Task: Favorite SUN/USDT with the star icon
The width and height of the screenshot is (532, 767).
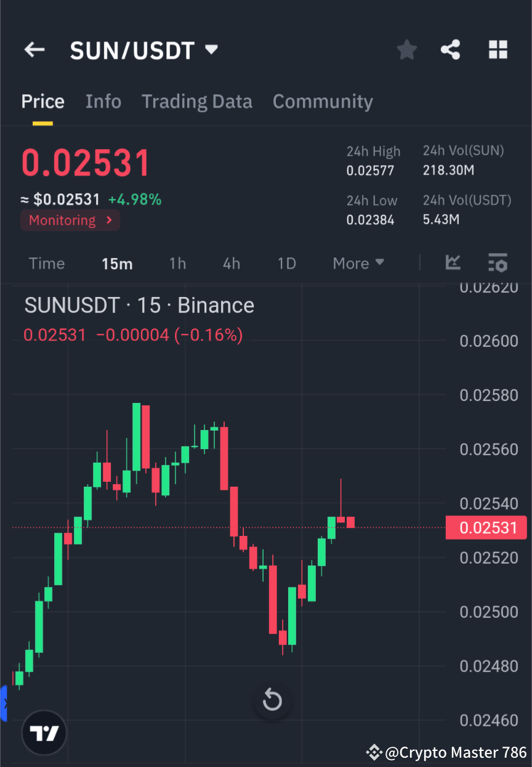Action: [x=406, y=49]
